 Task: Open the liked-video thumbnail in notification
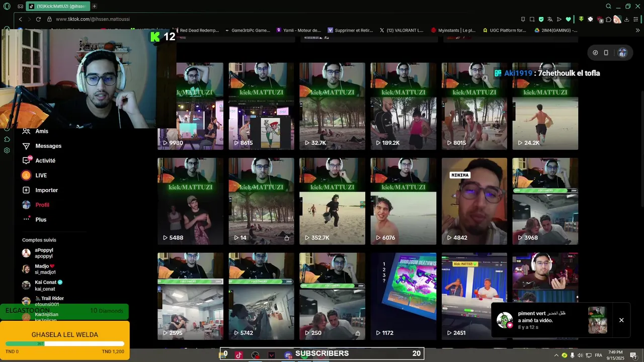tap(598, 320)
